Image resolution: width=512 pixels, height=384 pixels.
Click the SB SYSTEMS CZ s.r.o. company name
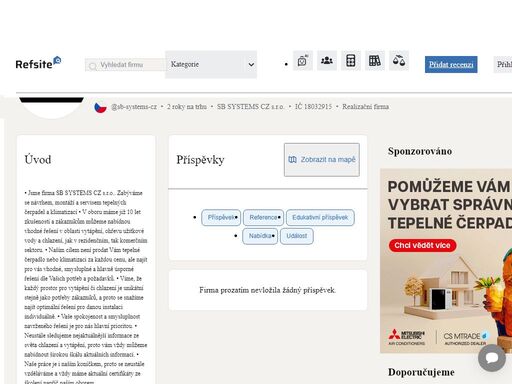pos(250,107)
